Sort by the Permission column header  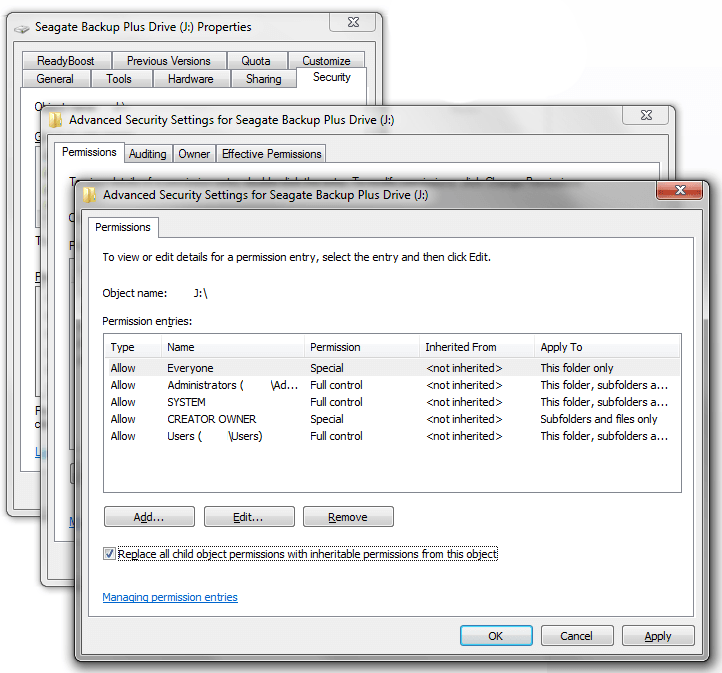pyautogui.click(x=361, y=347)
